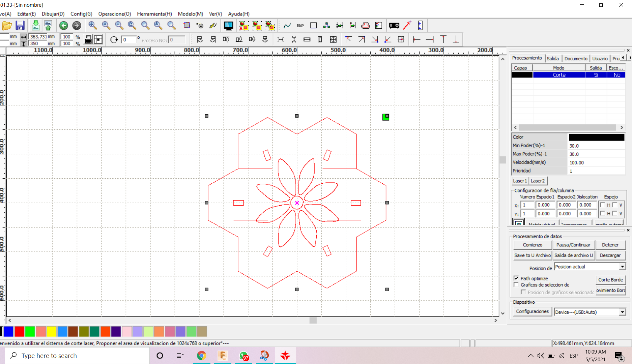
Task: Open the Editar menu
Action: click(x=26, y=14)
